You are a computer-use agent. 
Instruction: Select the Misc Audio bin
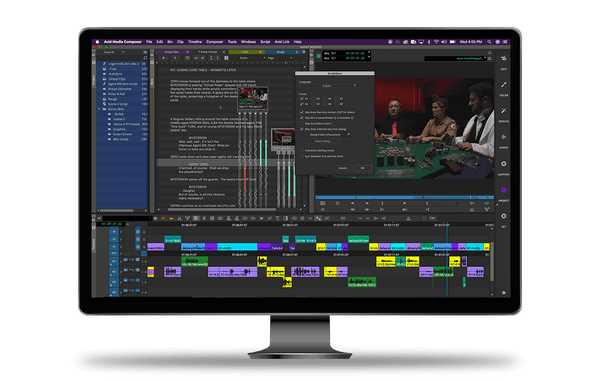(x=121, y=139)
